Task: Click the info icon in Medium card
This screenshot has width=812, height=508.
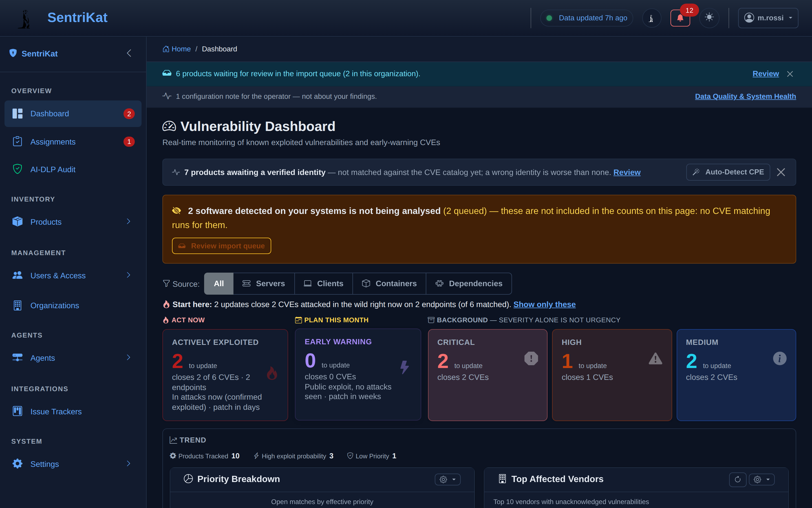Action: [x=780, y=358]
